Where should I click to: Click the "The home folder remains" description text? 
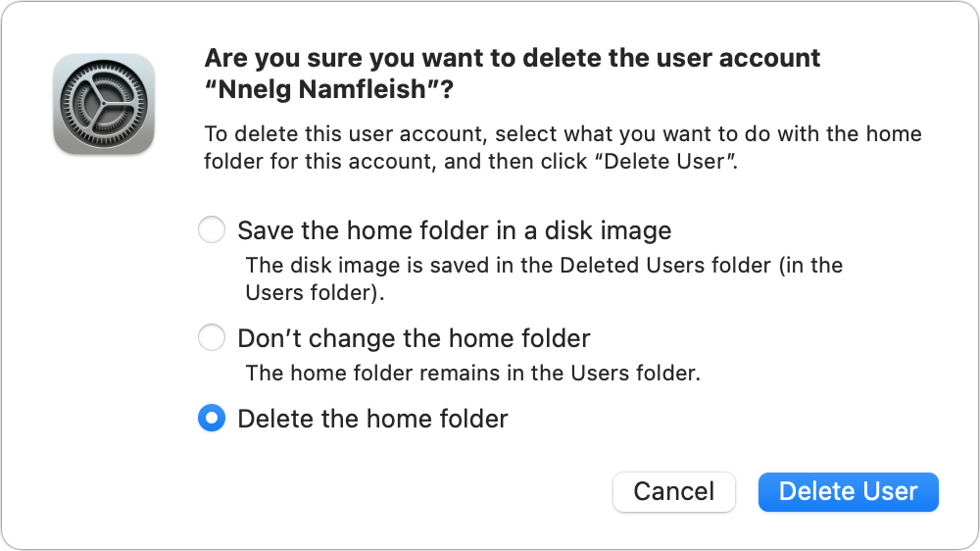tap(473, 374)
